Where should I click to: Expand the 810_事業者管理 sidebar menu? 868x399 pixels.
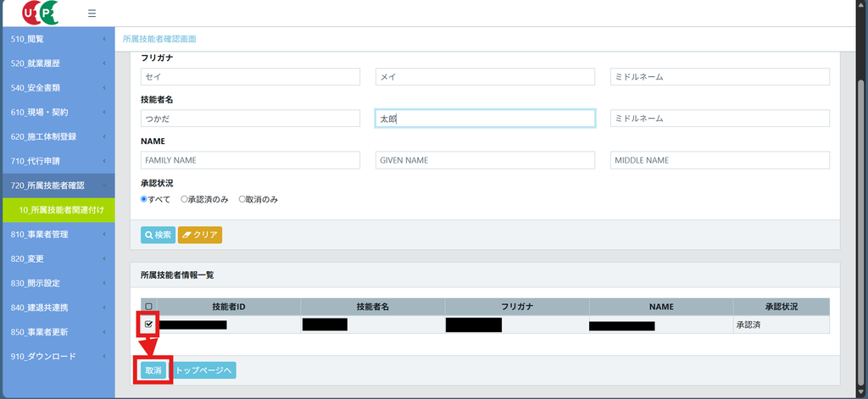58,234
